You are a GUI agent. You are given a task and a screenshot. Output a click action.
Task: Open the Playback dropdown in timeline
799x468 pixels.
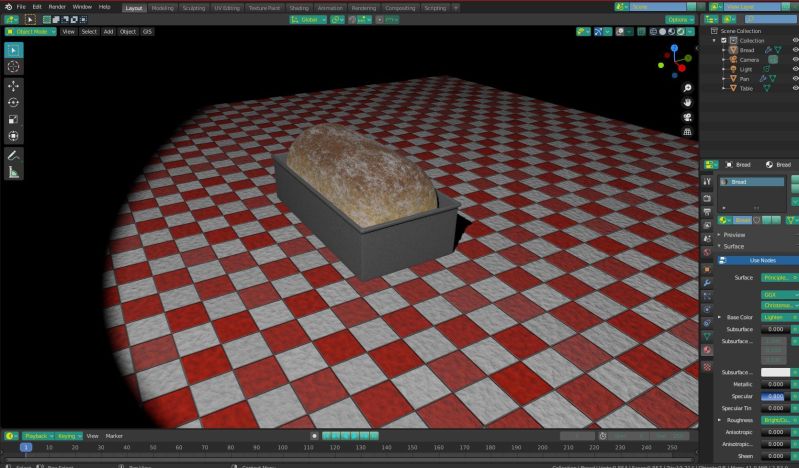[38, 436]
